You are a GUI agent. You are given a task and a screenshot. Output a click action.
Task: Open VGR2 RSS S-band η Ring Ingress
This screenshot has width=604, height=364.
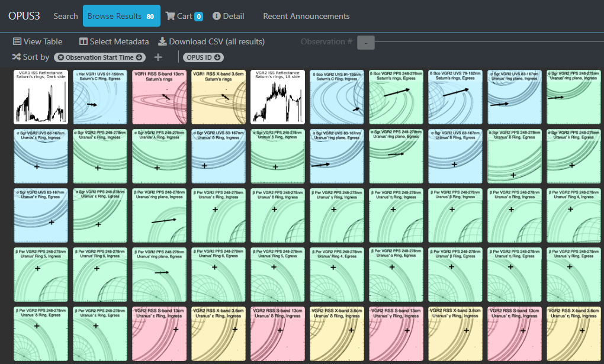coord(514,334)
